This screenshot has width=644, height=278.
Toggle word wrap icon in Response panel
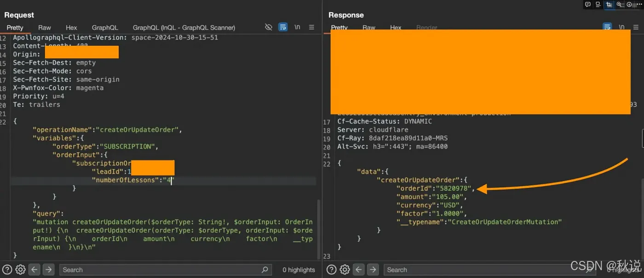pos(607,27)
